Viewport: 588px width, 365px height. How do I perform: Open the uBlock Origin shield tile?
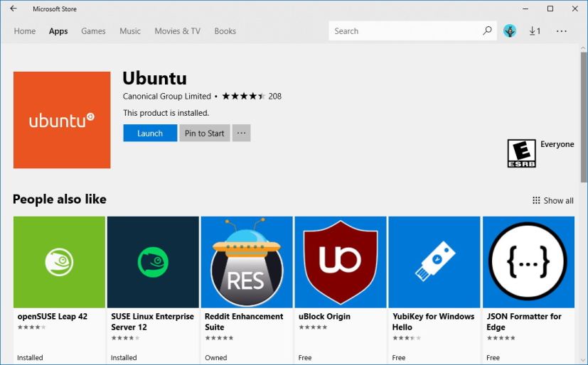[341, 262]
